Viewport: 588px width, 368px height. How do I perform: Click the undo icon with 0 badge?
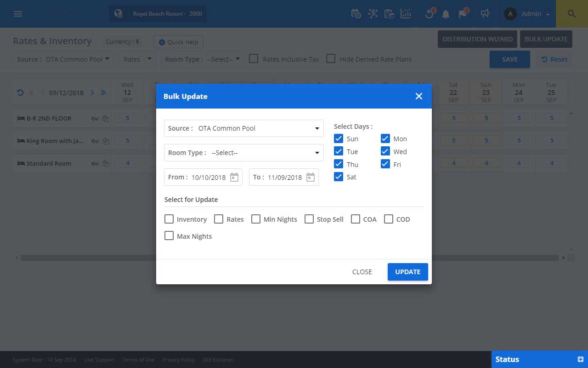point(430,13)
